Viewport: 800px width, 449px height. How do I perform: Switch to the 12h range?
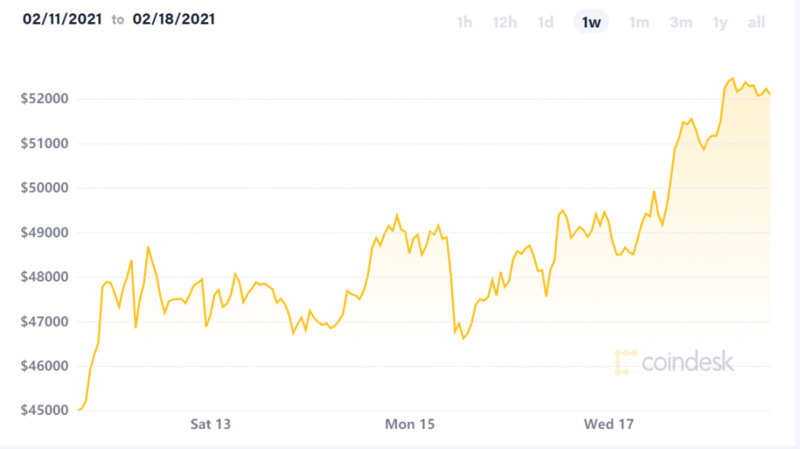pyautogui.click(x=505, y=22)
